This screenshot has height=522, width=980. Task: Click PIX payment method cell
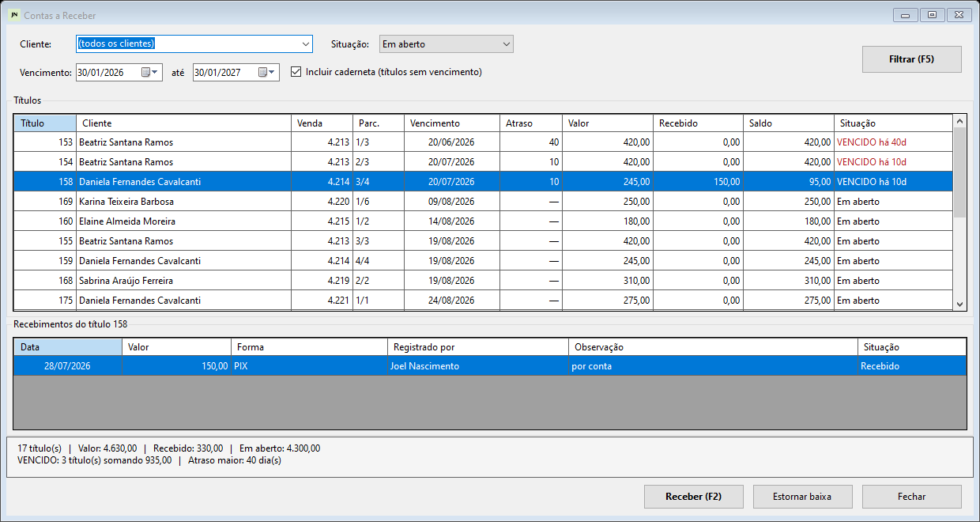click(x=310, y=366)
